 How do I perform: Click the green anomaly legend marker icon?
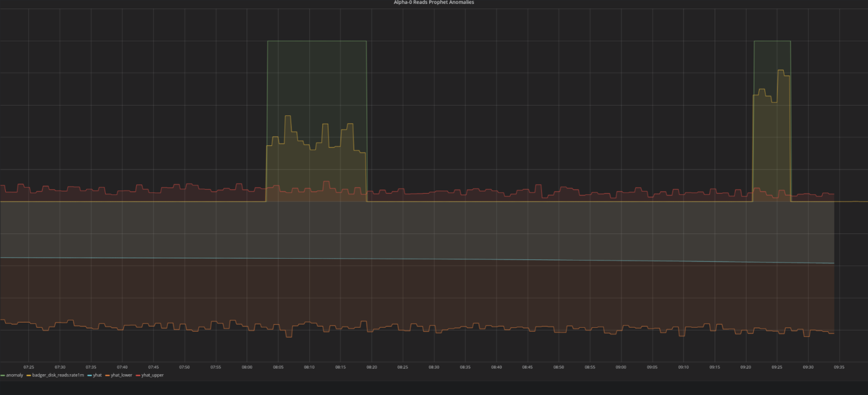(x=3, y=375)
